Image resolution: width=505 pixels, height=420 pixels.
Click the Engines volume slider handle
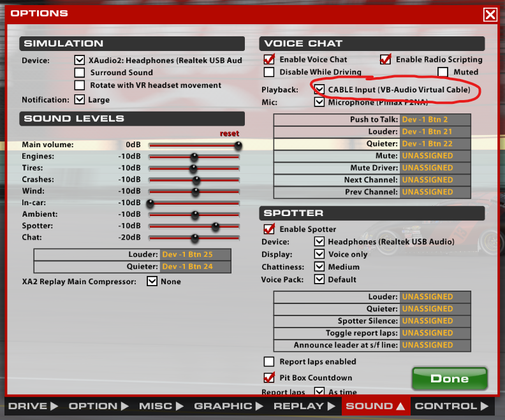tap(194, 157)
